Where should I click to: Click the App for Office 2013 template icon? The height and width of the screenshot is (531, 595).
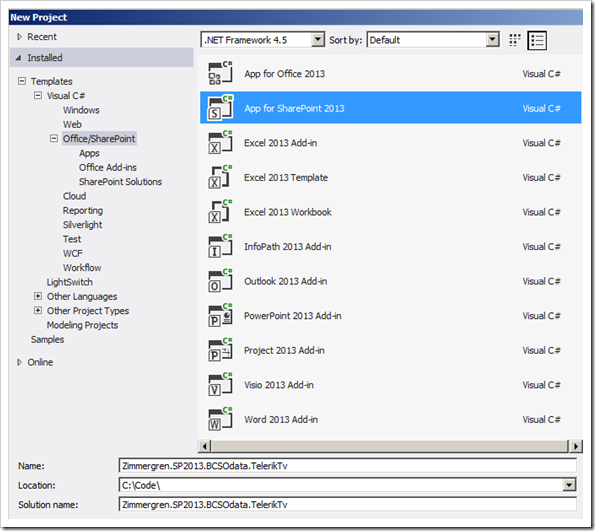pyautogui.click(x=220, y=73)
